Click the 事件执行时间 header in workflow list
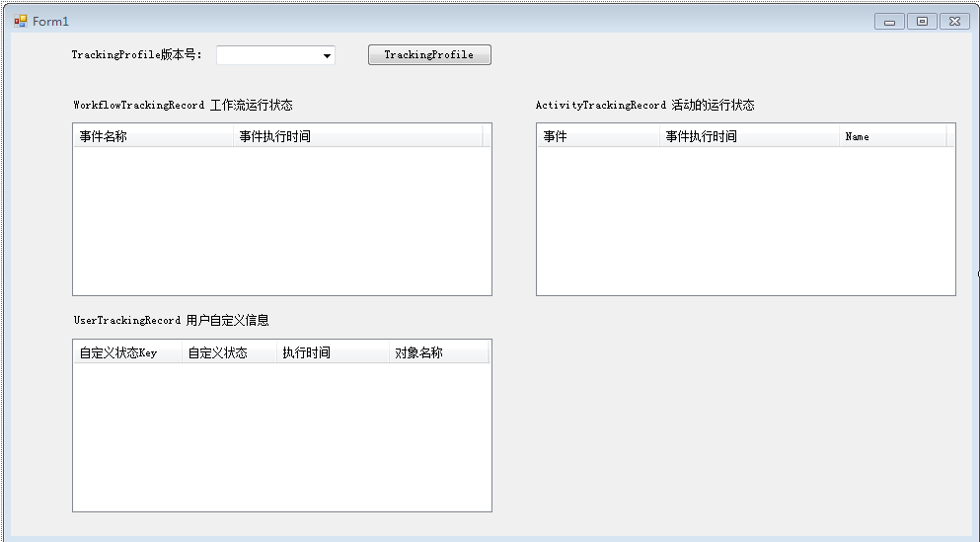 coord(357,136)
